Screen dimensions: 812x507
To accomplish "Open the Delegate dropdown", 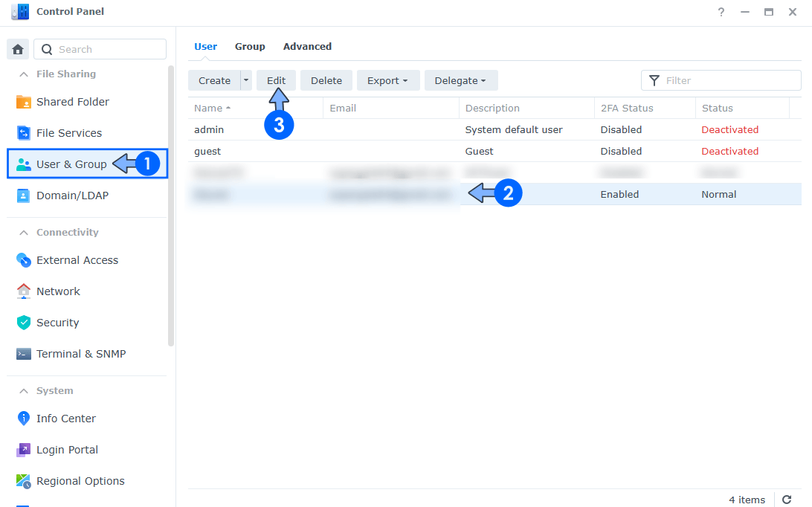I will [x=460, y=80].
